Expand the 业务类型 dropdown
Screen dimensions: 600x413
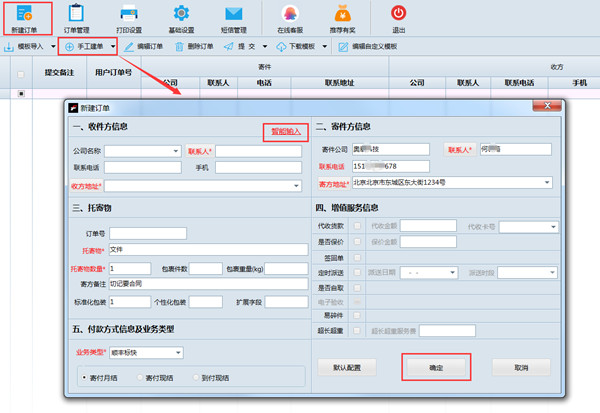tap(177, 352)
